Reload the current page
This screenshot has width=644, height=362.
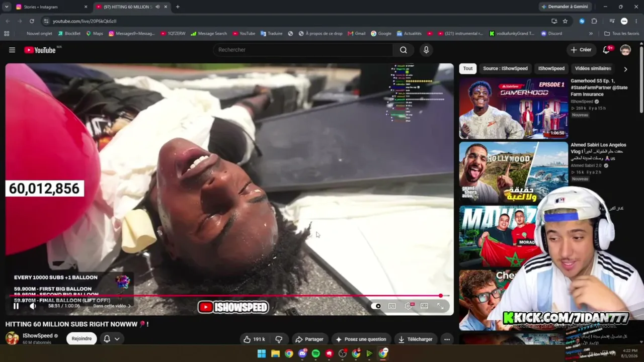(32, 21)
